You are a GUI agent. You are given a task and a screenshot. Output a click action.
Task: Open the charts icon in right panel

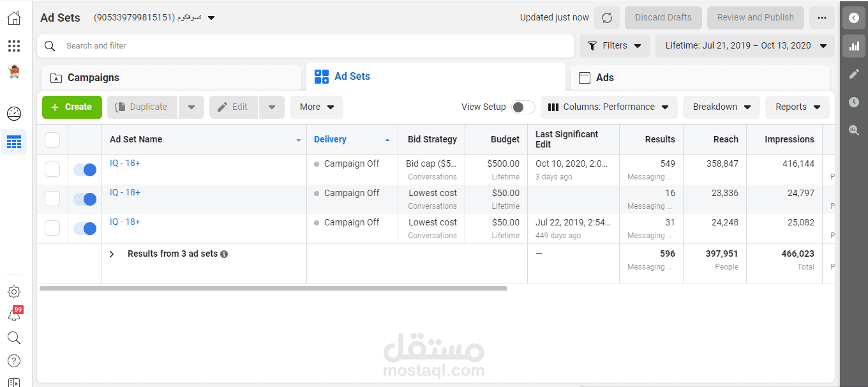854,46
